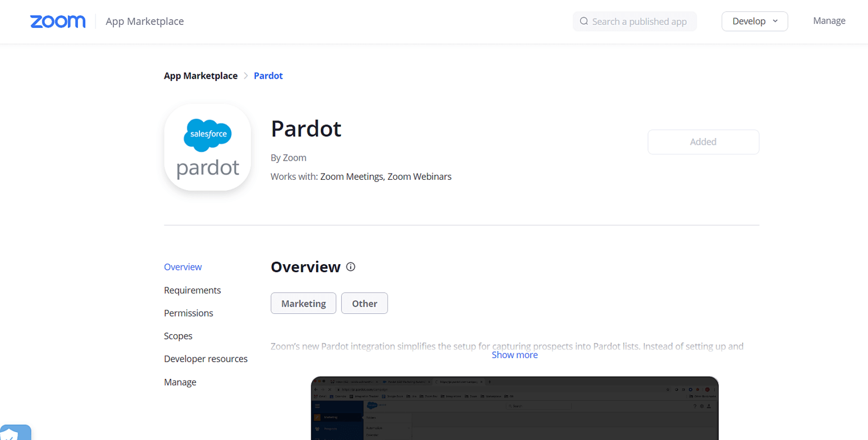Screen dimensions: 868x440
Task: Select Overview in the sidebar navigation
Action: [x=183, y=266]
